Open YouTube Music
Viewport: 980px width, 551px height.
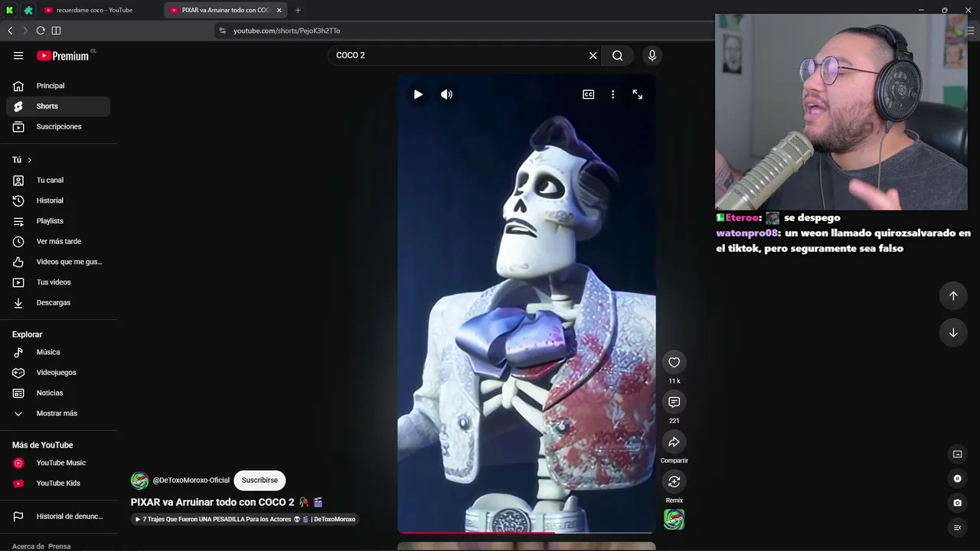tap(58, 463)
